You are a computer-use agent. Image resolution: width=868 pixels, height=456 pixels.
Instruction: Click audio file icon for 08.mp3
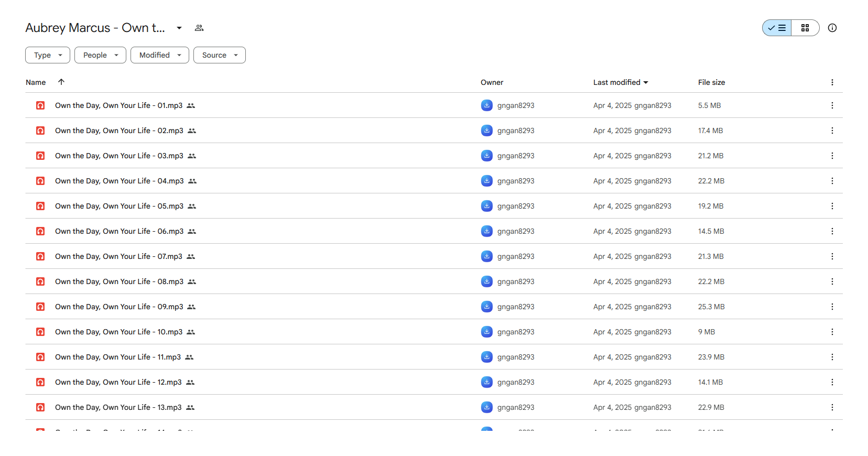pos(40,281)
